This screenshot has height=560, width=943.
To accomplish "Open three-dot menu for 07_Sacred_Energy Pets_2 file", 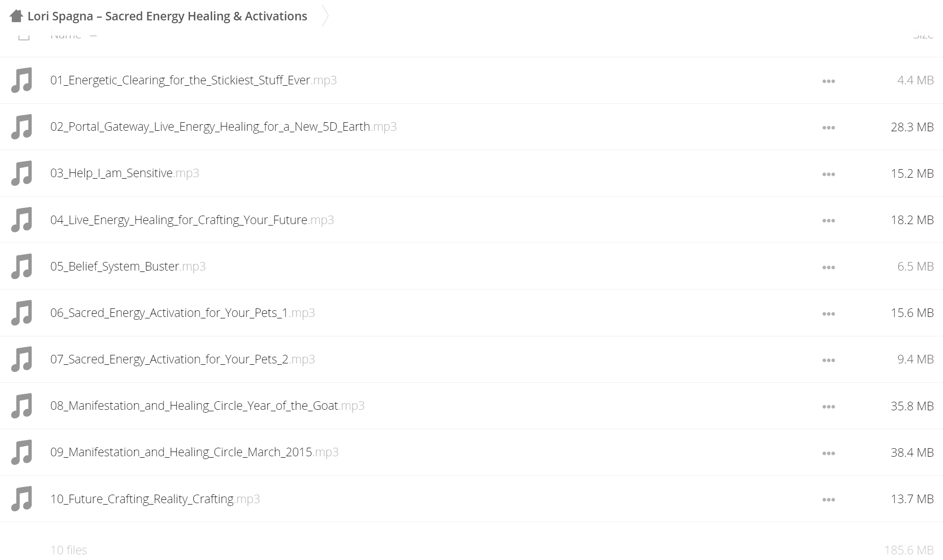I will tap(828, 360).
